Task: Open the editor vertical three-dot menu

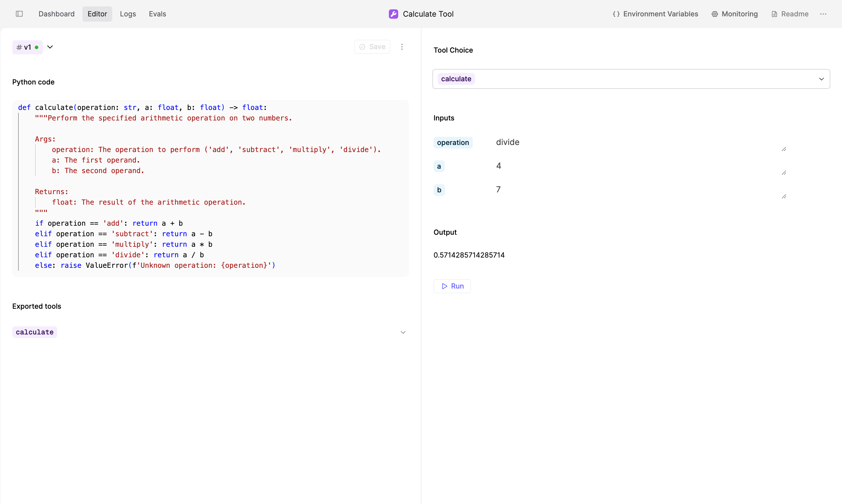Action: [x=402, y=47]
